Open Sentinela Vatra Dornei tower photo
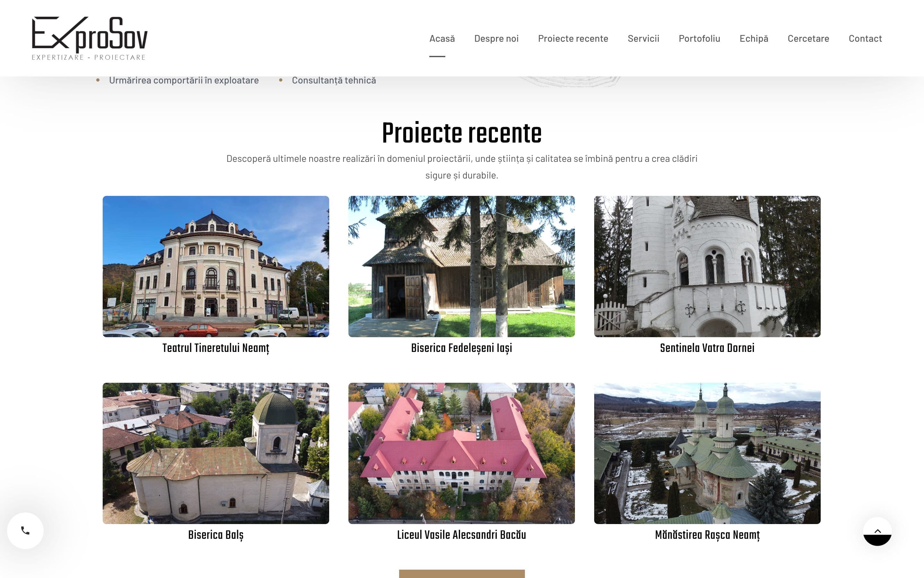The width and height of the screenshot is (924, 578). pyautogui.click(x=707, y=267)
